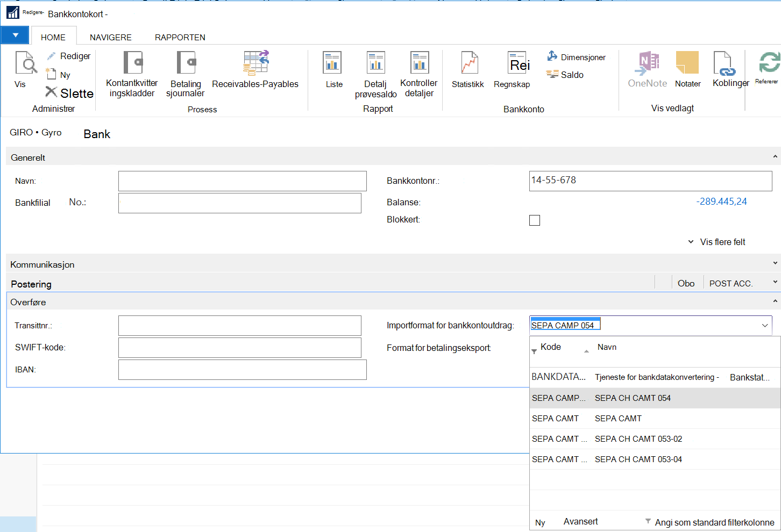Open the Kode column filter arrow
Image resolution: width=781 pixels, height=532 pixels.
click(x=534, y=351)
